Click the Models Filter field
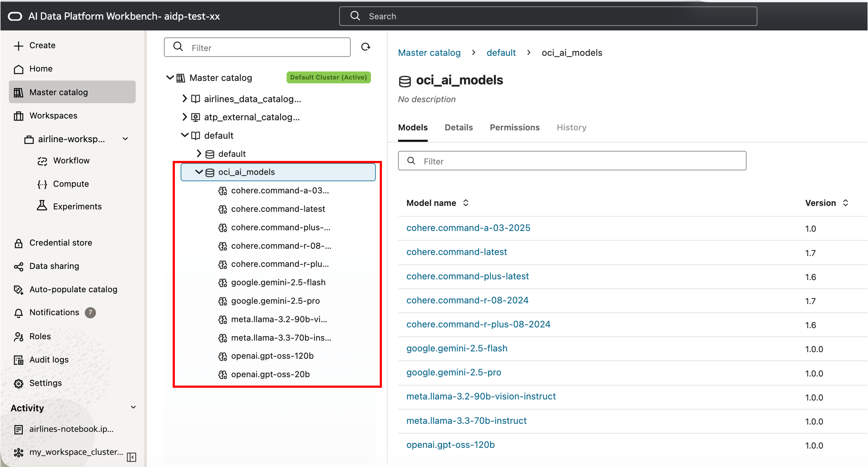 pos(572,161)
